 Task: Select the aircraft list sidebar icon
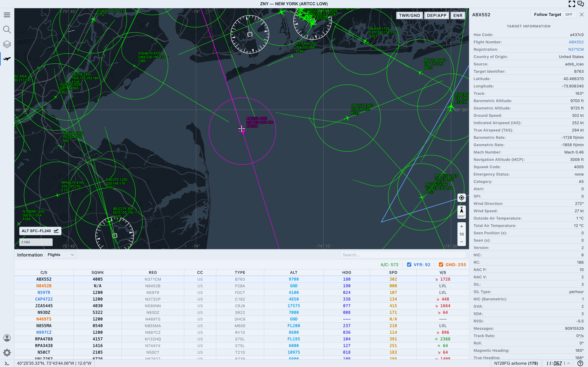click(7, 59)
